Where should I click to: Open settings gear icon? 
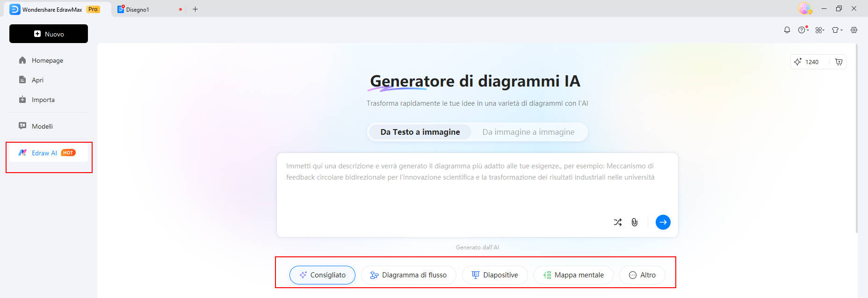point(854,30)
